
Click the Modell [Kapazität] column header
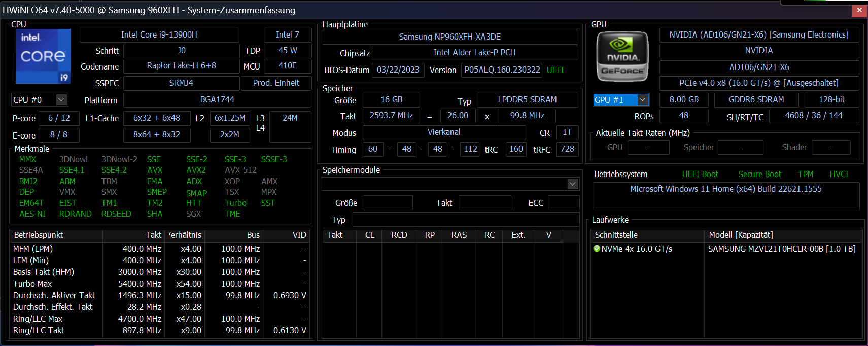[x=741, y=235]
